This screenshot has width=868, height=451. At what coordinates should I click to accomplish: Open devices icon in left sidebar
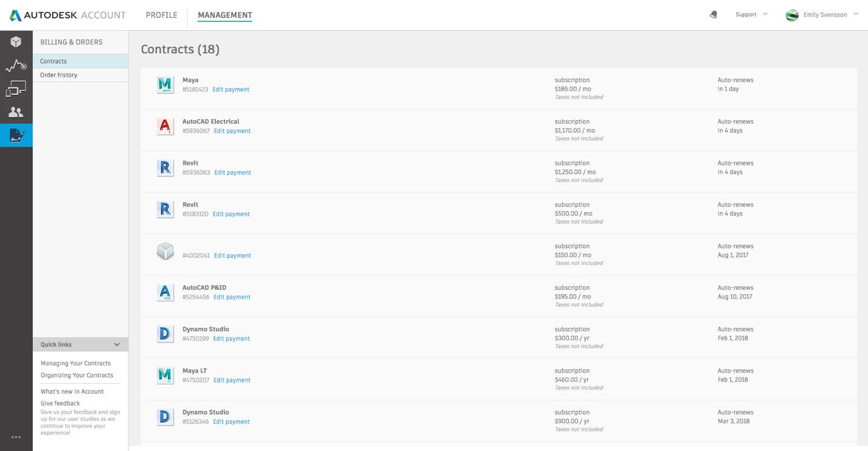coord(16,89)
